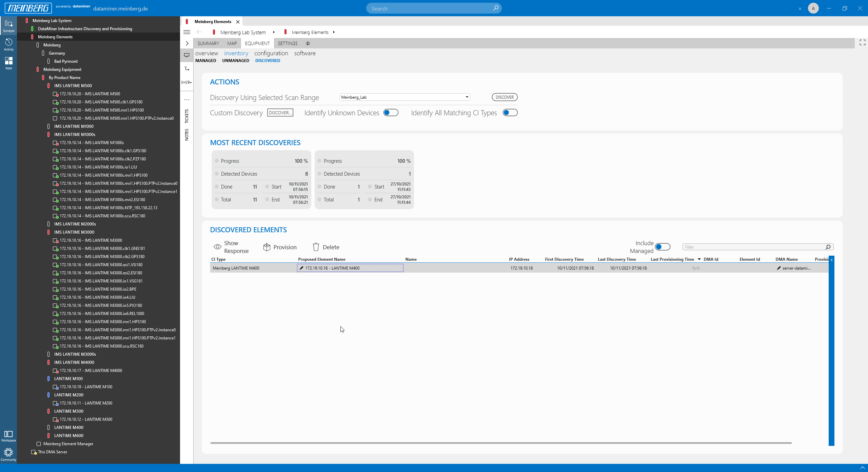Select By Product Name tree node
The width and height of the screenshot is (868, 472).
64,78
